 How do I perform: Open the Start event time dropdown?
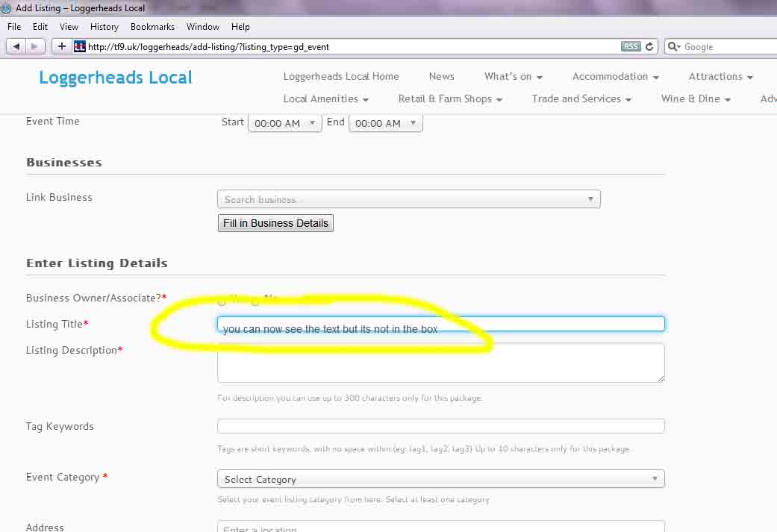(x=284, y=123)
